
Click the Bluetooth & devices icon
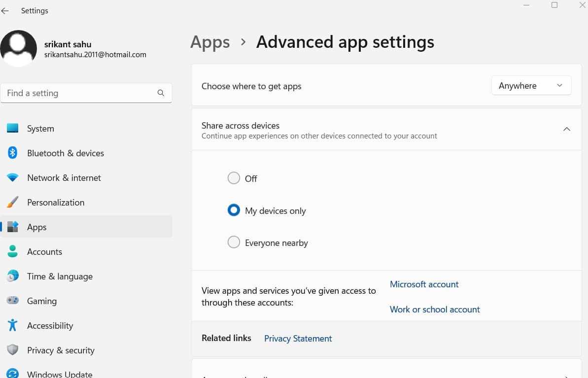(x=13, y=153)
